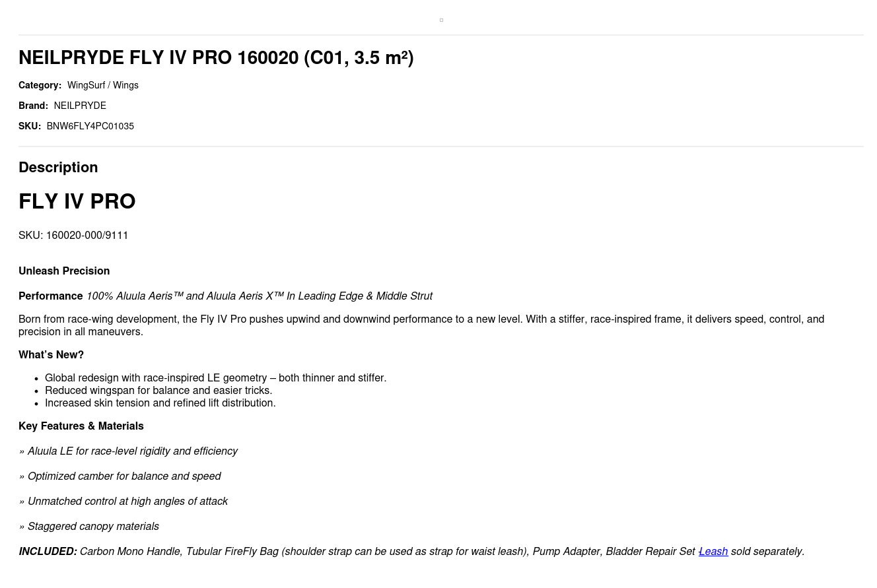Viewport: 877px width, 588px height.
Task: Click the bold INCLUDED: label
Action: 48,552
